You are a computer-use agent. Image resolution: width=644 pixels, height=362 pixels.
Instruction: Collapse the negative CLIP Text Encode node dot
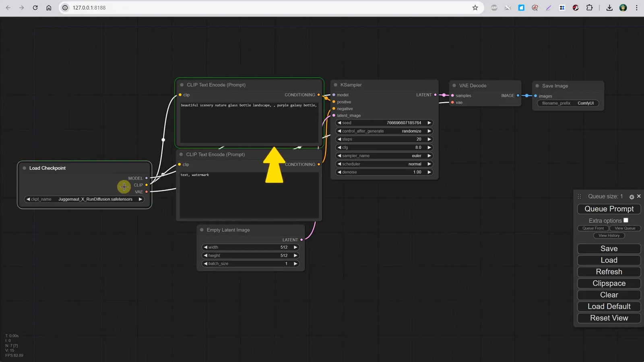pos(181,154)
